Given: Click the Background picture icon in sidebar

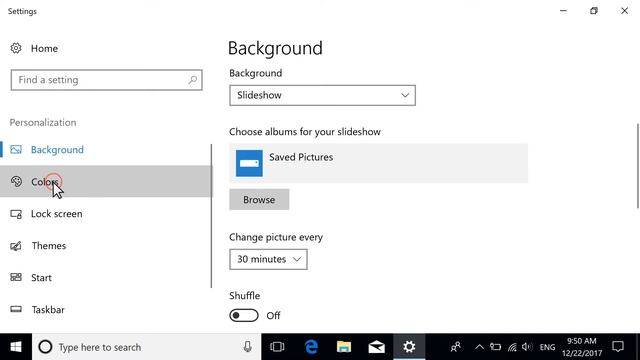Looking at the screenshot, I should 16,149.
